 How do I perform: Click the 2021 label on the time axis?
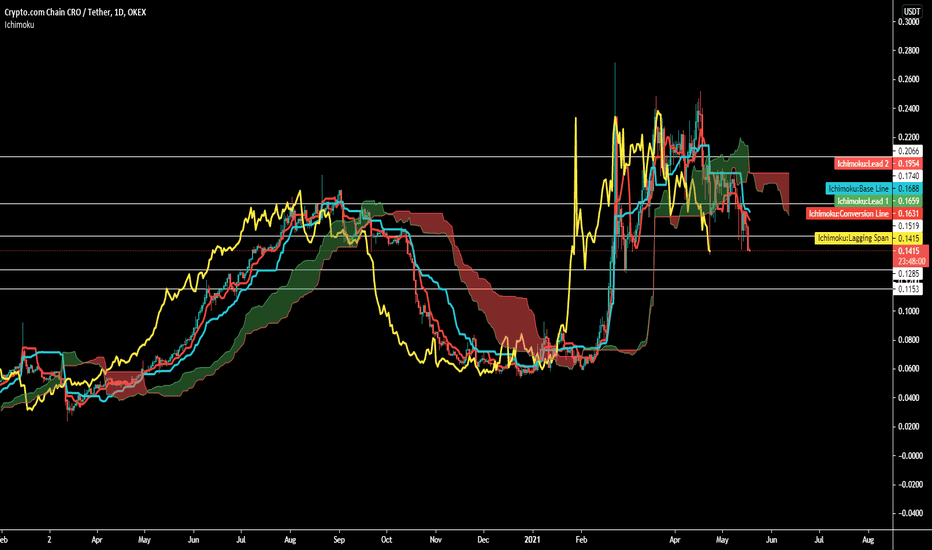pyautogui.click(x=533, y=540)
